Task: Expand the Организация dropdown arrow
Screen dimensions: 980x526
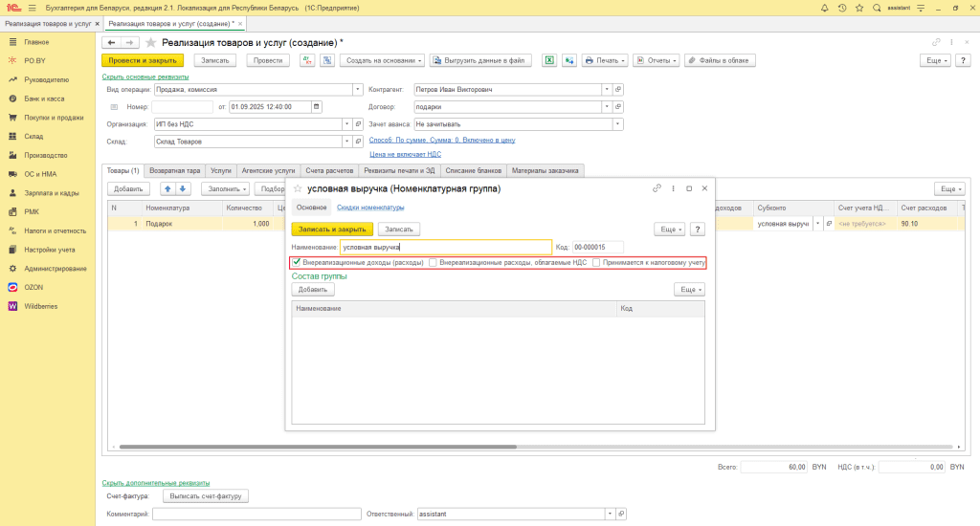Action: 346,124
